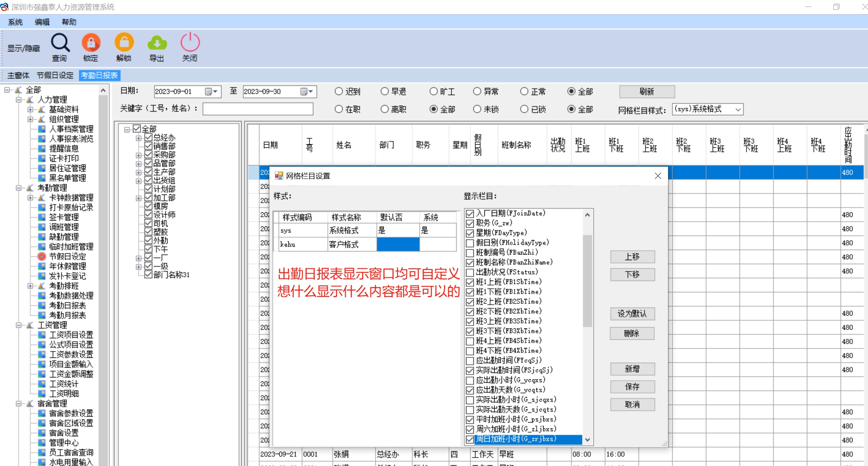This screenshot has width=868, height=466.
Task: Enable 周日加班小时 checkbox in display columns
Action: click(x=470, y=438)
